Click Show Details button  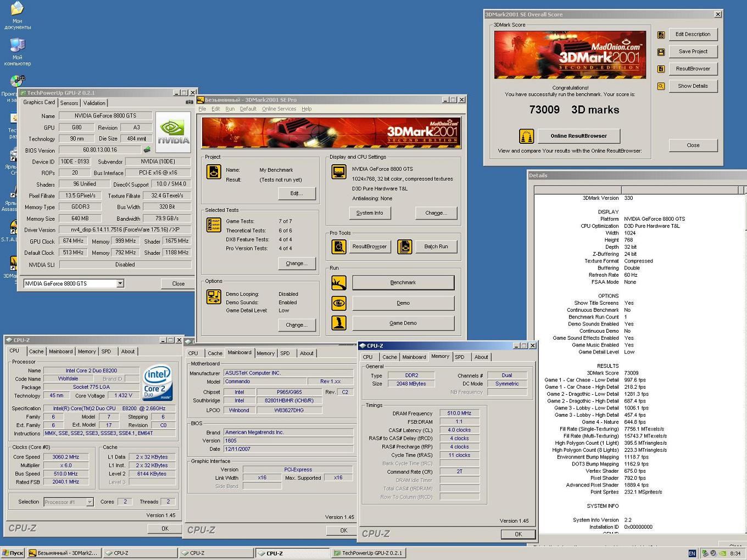click(693, 86)
